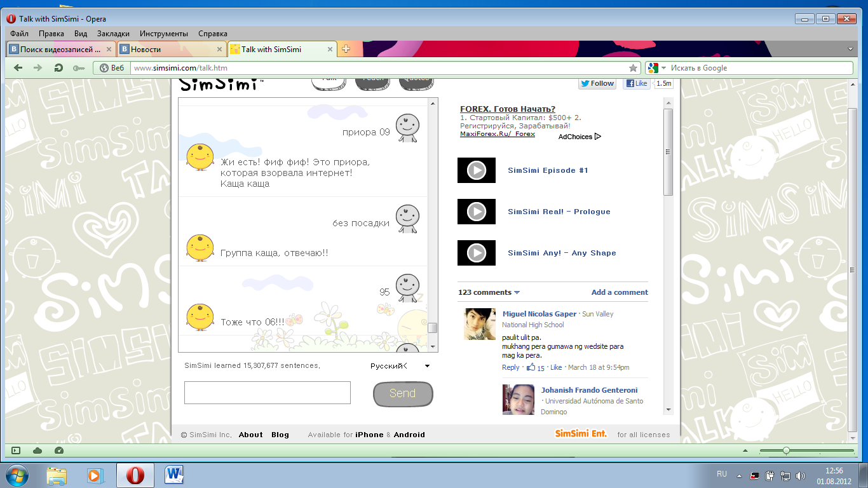The image size is (868, 488).
Task: Open Johanish Frando Genteroni's profile photo
Action: click(x=519, y=400)
